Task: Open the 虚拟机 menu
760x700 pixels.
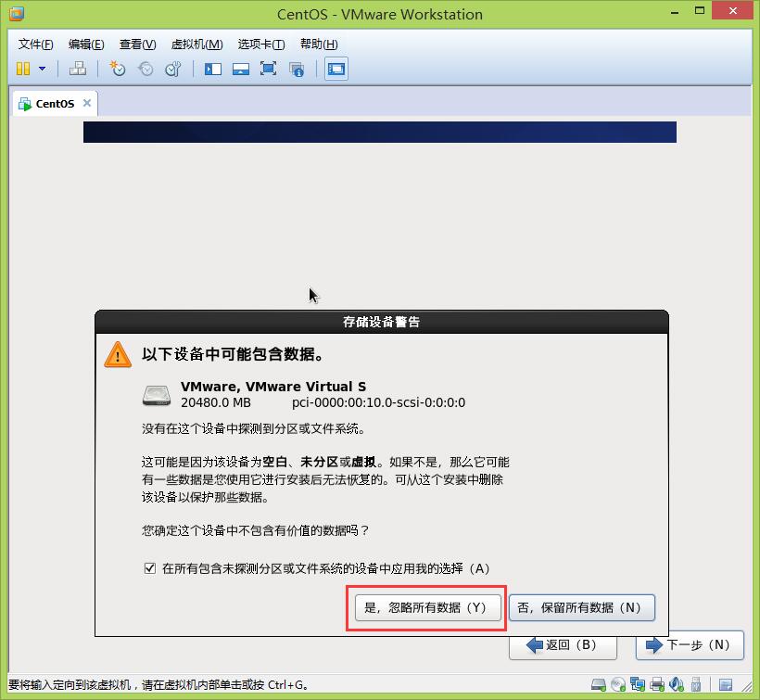Action: [x=197, y=44]
